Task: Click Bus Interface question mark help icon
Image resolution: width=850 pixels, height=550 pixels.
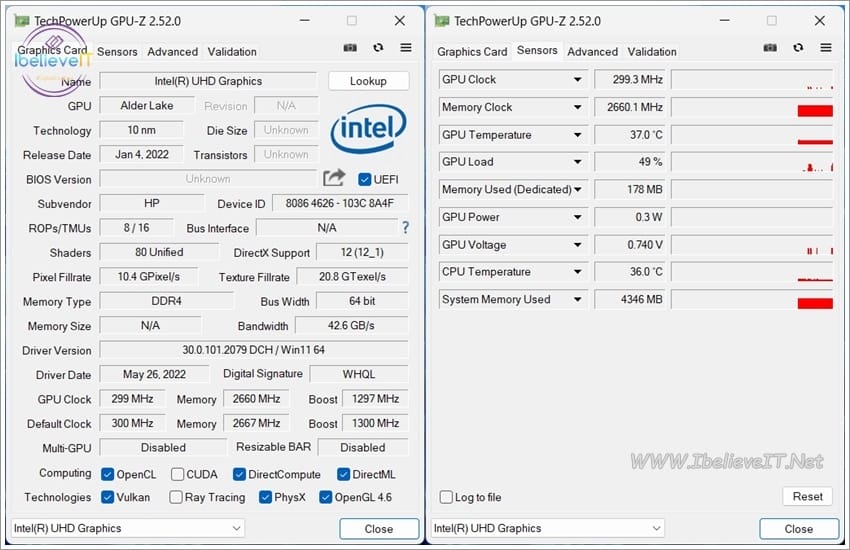Action: click(405, 228)
